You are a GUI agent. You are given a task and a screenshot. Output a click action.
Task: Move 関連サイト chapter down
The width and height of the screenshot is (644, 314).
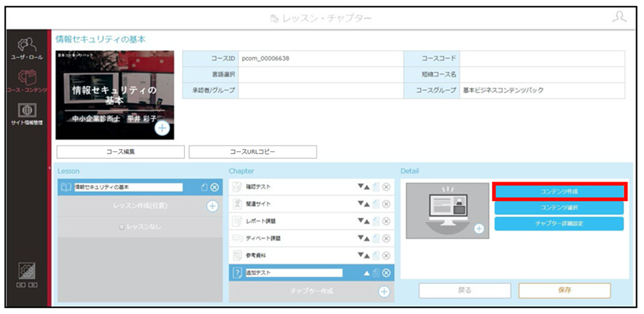coord(360,204)
